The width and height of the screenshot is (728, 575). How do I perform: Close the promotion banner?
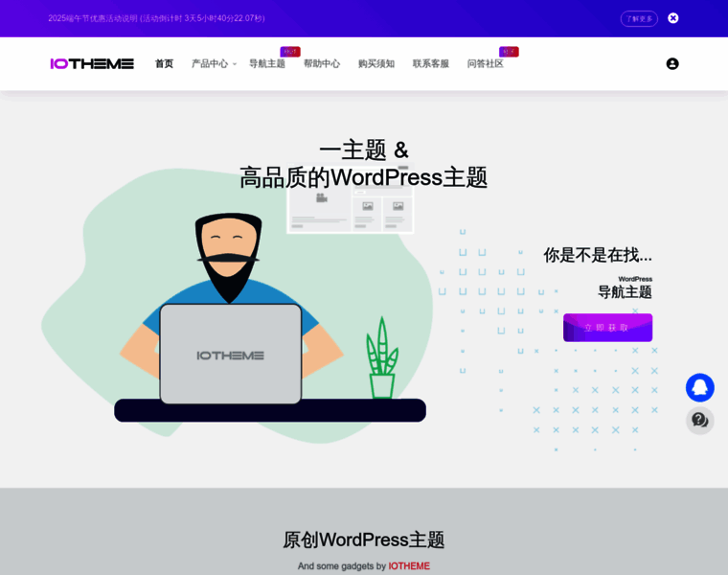672,18
